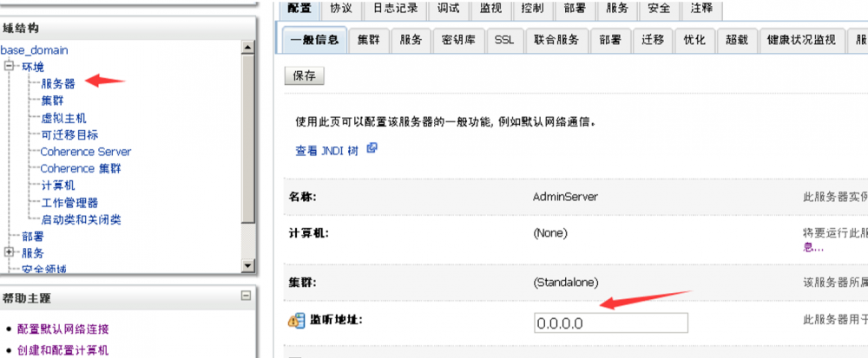
Task: Open the 日志记录 tab
Action: 395,9
